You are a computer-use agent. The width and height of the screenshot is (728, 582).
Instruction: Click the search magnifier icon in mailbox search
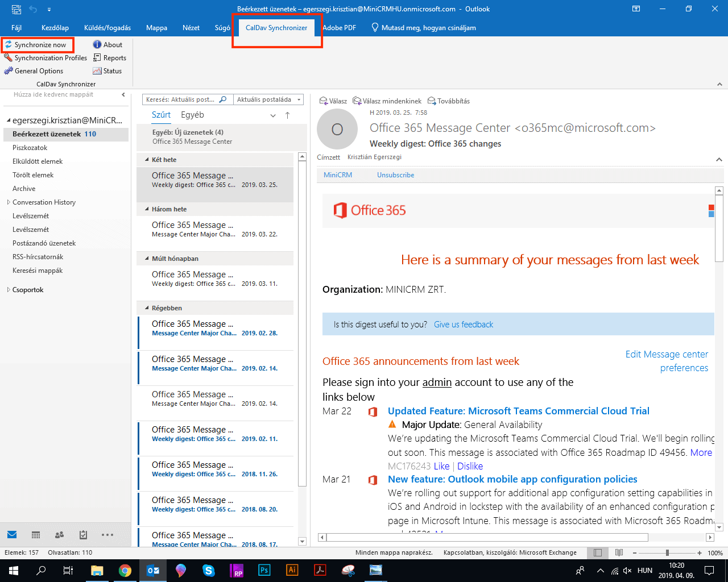coord(223,99)
